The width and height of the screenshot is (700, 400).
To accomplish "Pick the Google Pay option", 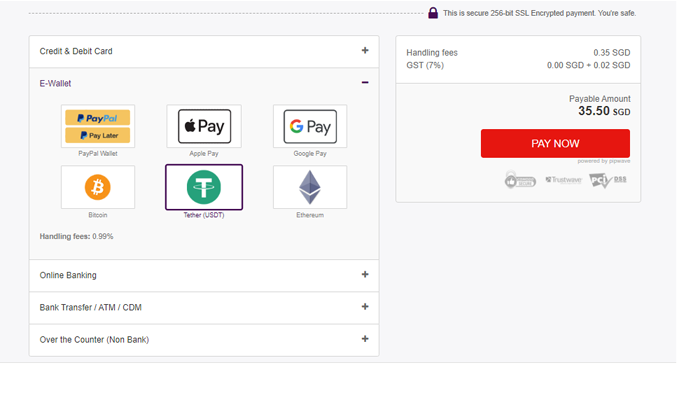I will coord(310,126).
